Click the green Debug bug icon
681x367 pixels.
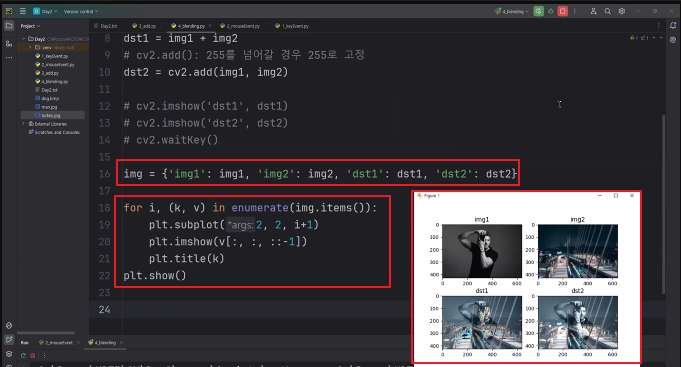551,11
